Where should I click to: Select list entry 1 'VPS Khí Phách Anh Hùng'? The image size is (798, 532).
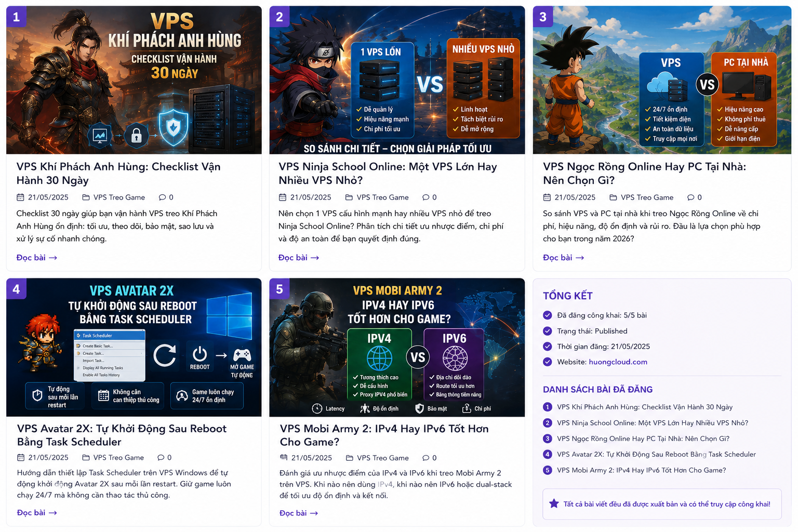tap(637, 407)
